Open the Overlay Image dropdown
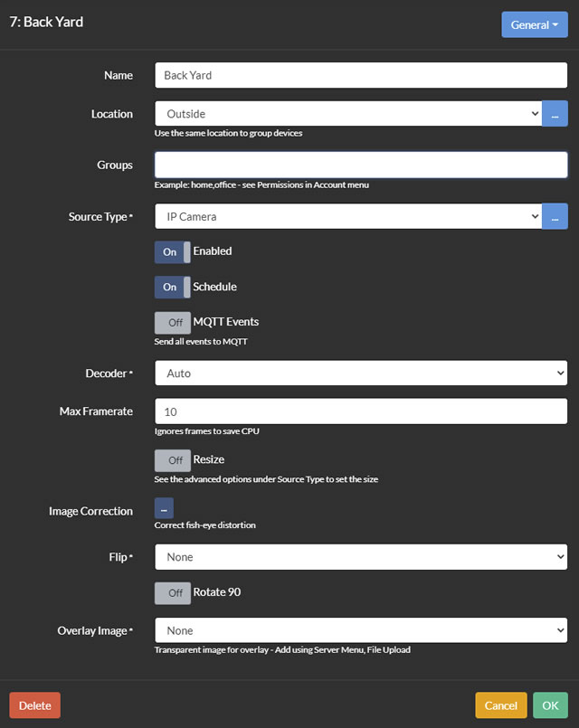This screenshot has width=579, height=728. coord(361,630)
